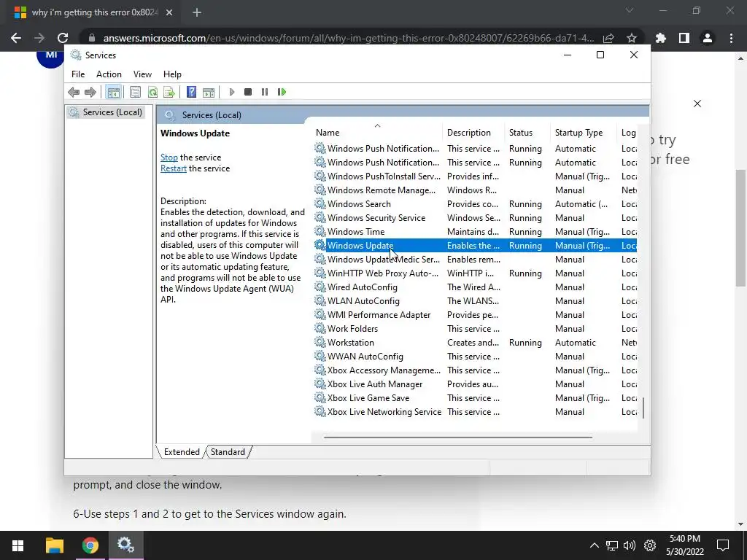Open the notification center icon in taskbar
The height and width of the screenshot is (560, 747).
pos(723,545)
